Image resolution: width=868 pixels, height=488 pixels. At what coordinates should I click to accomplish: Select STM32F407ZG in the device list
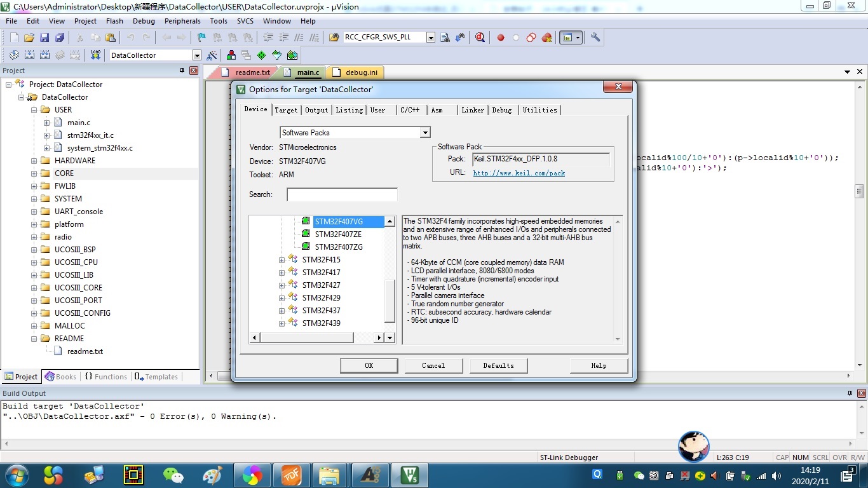coord(339,247)
